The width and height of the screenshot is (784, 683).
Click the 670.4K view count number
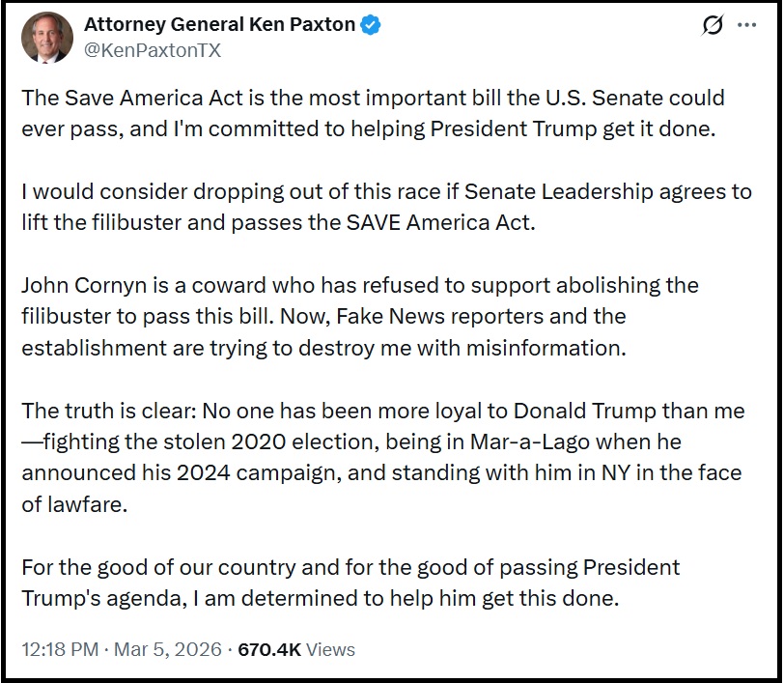point(269,649)
